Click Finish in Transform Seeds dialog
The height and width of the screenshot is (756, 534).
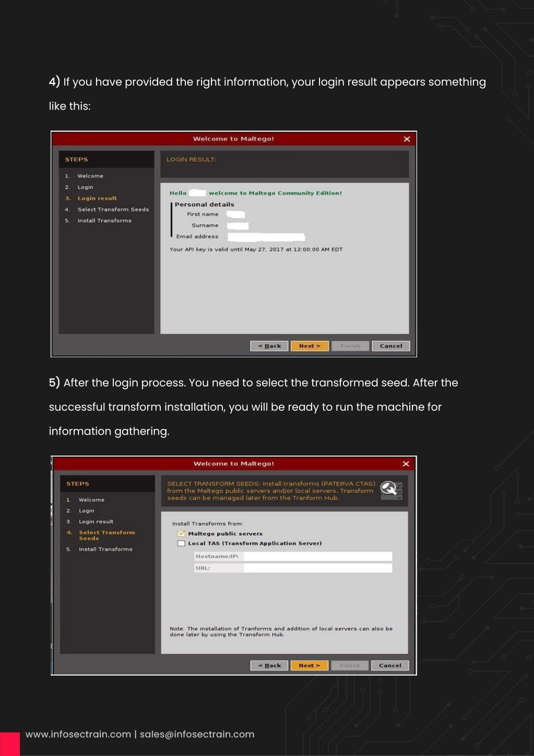click(x=350, y=666)
